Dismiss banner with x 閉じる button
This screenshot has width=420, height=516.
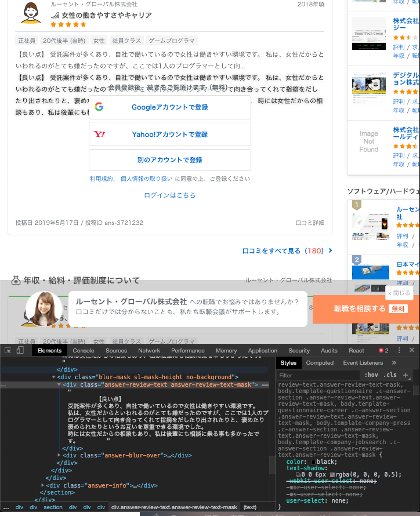click(399, 293)
